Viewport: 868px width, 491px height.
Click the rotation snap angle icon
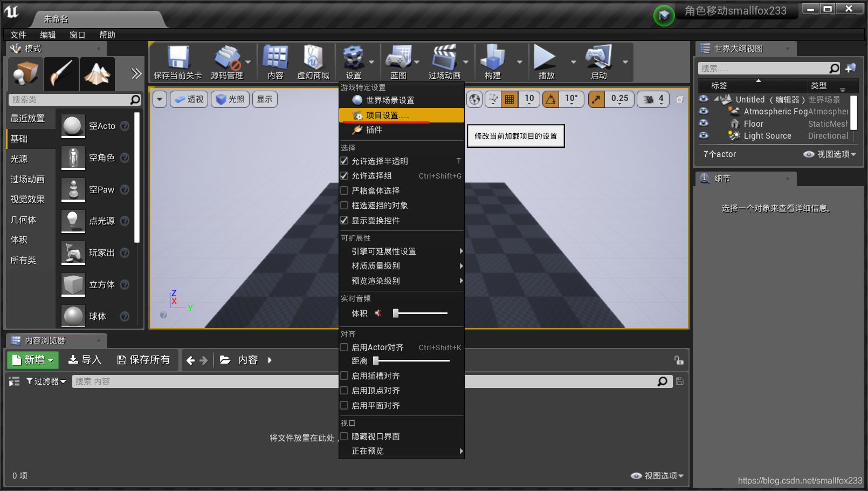click(550, 99)
